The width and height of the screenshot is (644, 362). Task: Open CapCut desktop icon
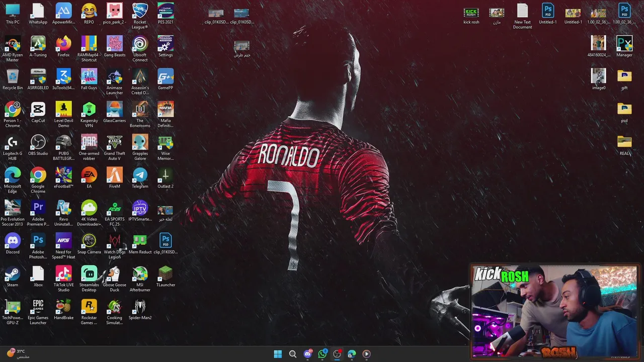(38, 112)
